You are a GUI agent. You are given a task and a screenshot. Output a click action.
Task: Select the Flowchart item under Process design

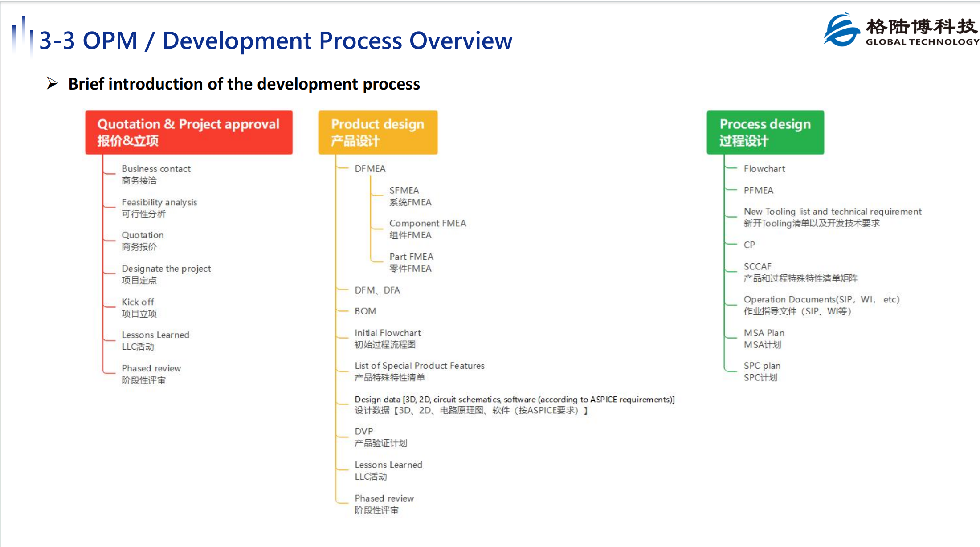point(764,169)
